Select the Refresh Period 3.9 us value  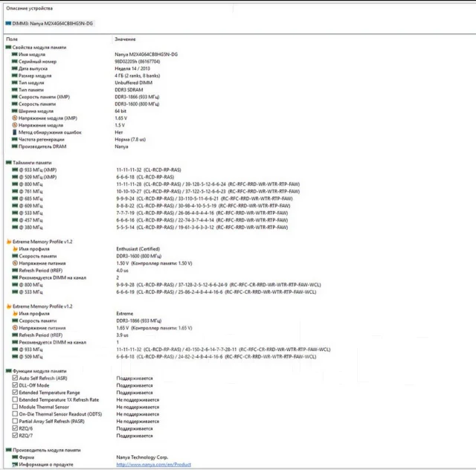click(x=122, y=335)
